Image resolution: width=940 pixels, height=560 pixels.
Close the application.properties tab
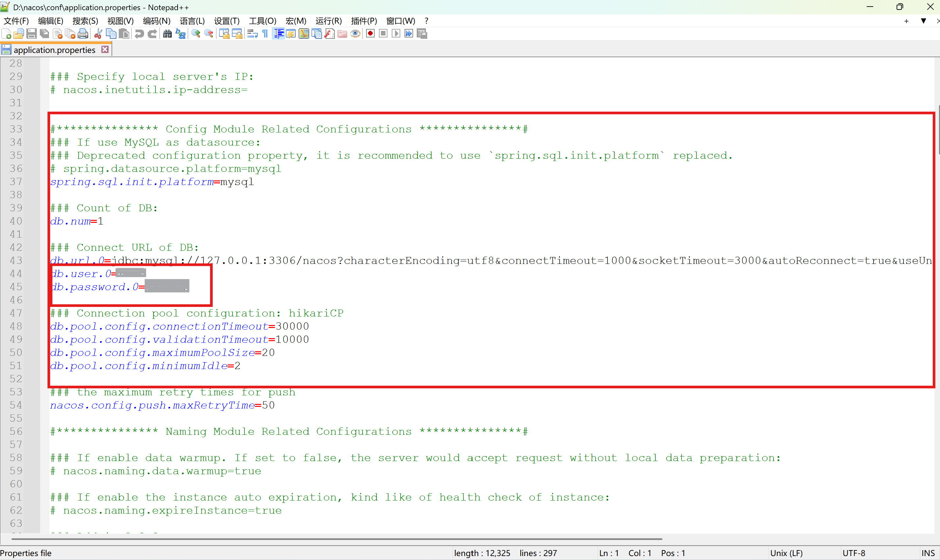pyautogui.click(x=105, y=49)
